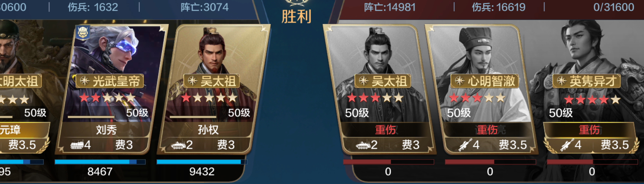The height and width of the screenshot is (184, 644).
Task: Click the red troop bar under 心明智澈
Action: coord(490,162)
